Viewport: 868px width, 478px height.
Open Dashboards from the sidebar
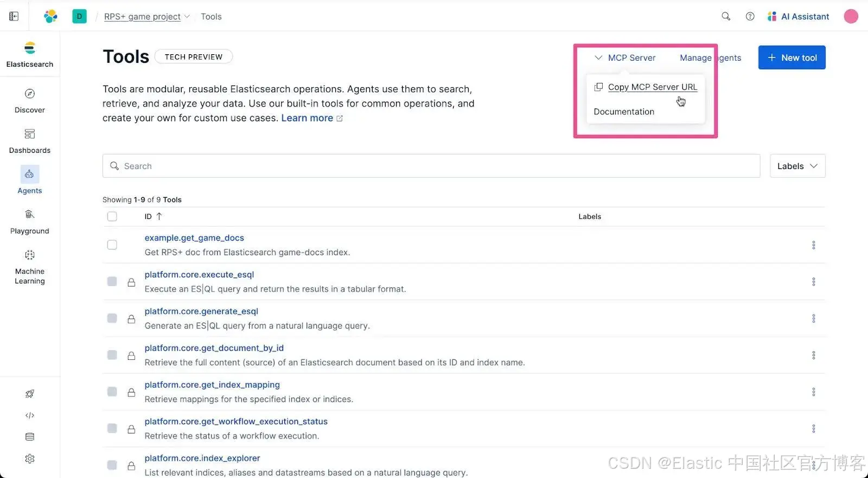(30, 141)
